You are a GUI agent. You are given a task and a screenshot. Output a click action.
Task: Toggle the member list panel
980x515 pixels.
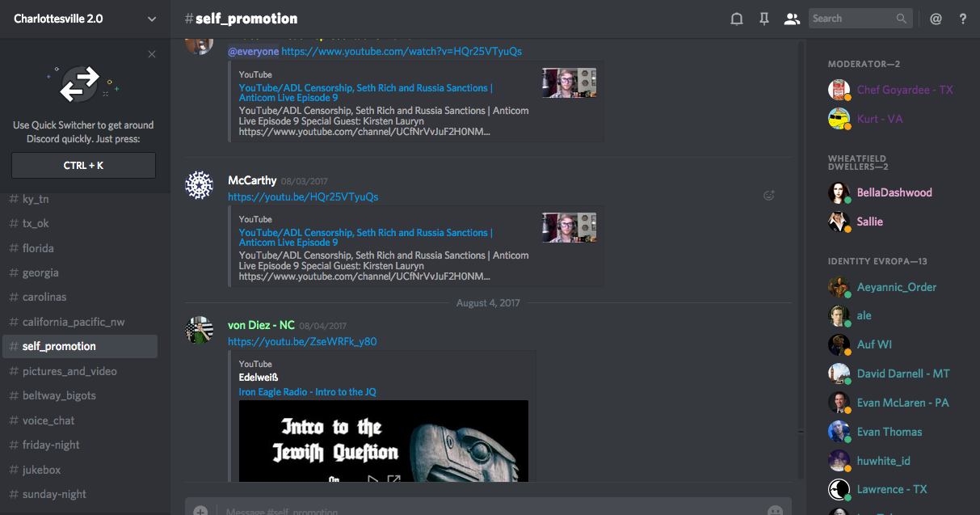(792, 19)
